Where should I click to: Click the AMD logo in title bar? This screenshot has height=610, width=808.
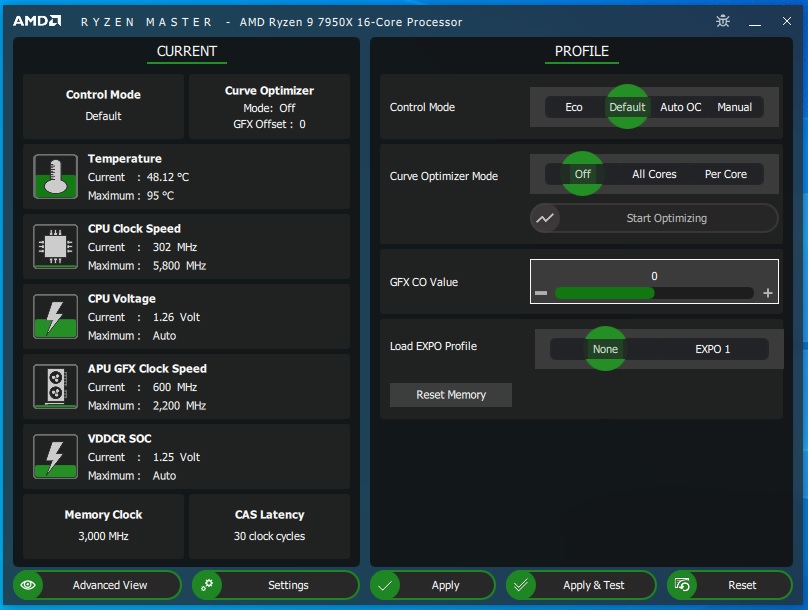37,21
